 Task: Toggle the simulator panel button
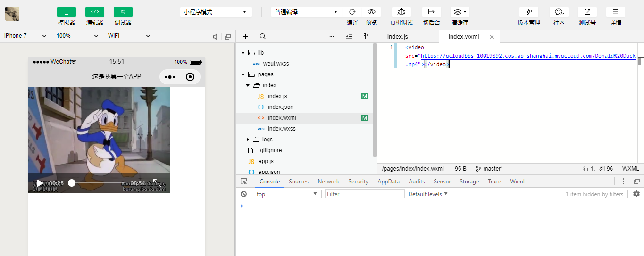click(67, 12)
